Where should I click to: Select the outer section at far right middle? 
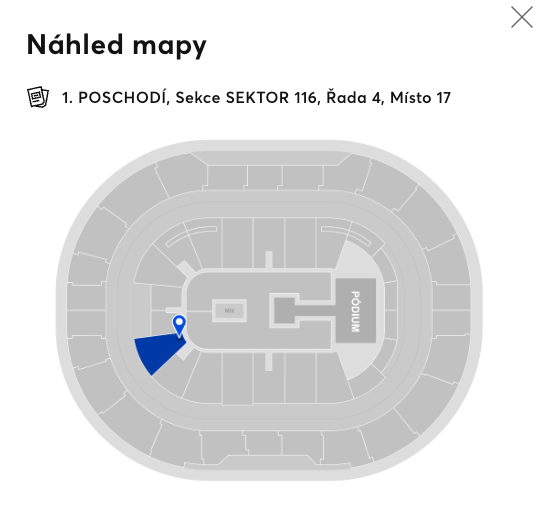pos(452,297)
